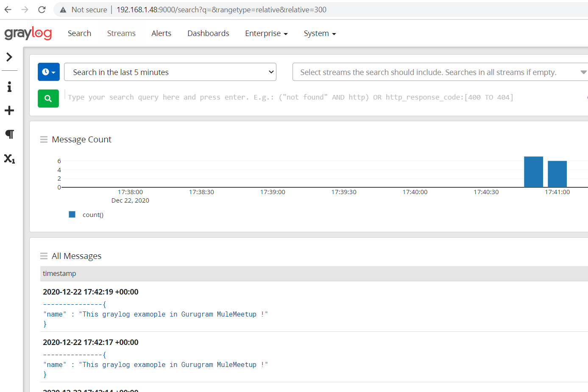Image resolution: width=588 pixels, height=392 pixels.
Task: Navigate to Dashboards
Action: [208, 33]
